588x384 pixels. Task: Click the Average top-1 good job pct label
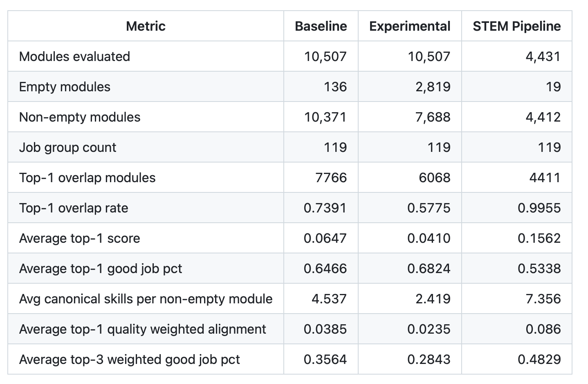tap(101, 269)
